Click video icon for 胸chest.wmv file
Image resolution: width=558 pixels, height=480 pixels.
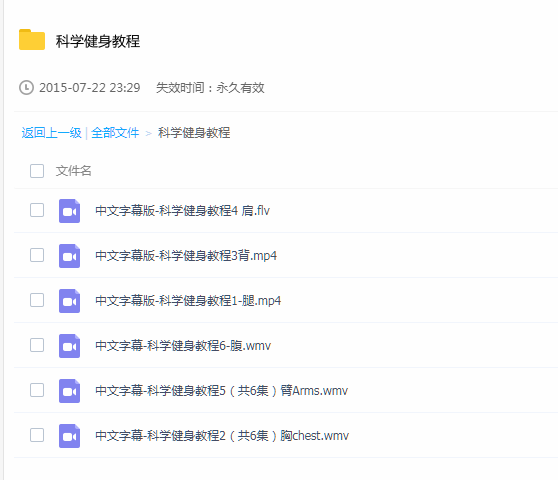69,436
